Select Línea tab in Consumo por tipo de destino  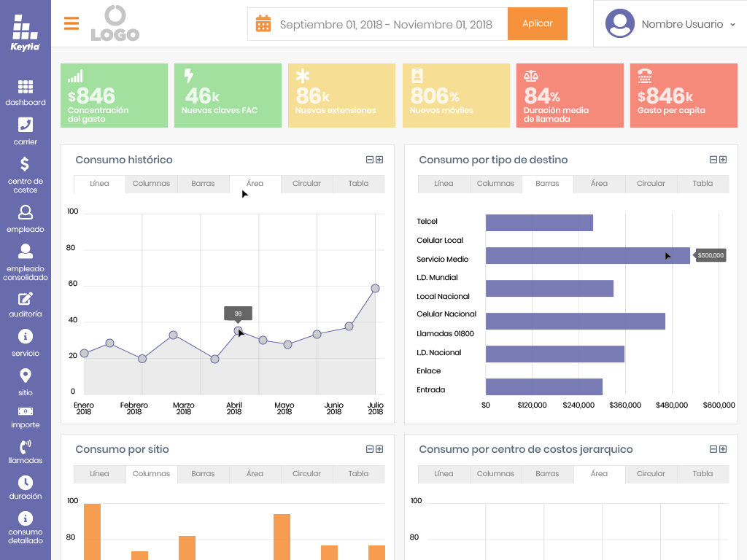444,184
